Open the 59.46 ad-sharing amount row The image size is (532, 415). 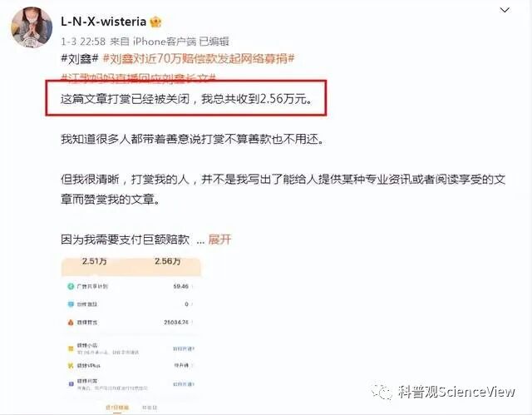(131, 286)
